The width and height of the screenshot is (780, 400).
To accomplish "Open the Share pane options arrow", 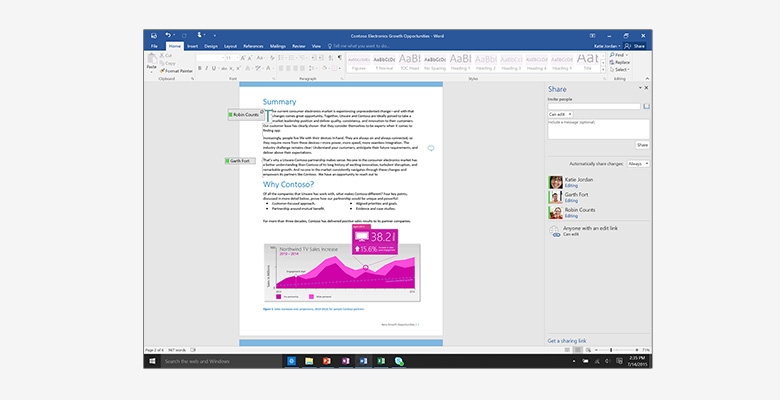I will 640,88.
